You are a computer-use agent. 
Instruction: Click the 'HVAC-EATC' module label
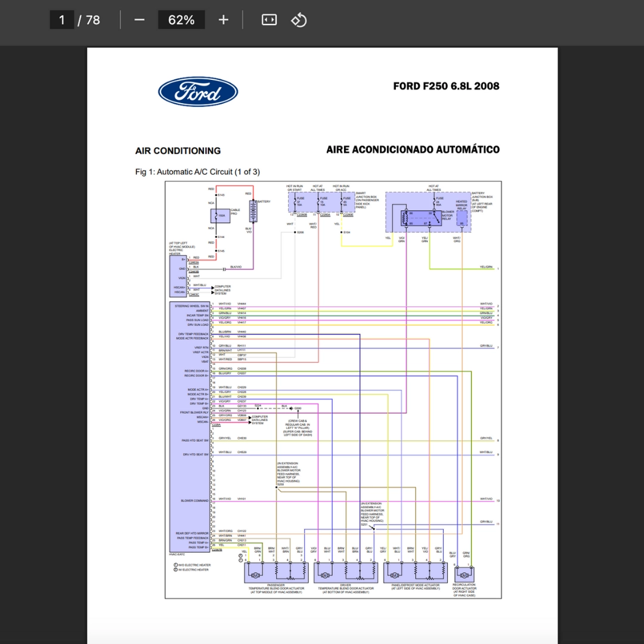(x=177, y=555)
